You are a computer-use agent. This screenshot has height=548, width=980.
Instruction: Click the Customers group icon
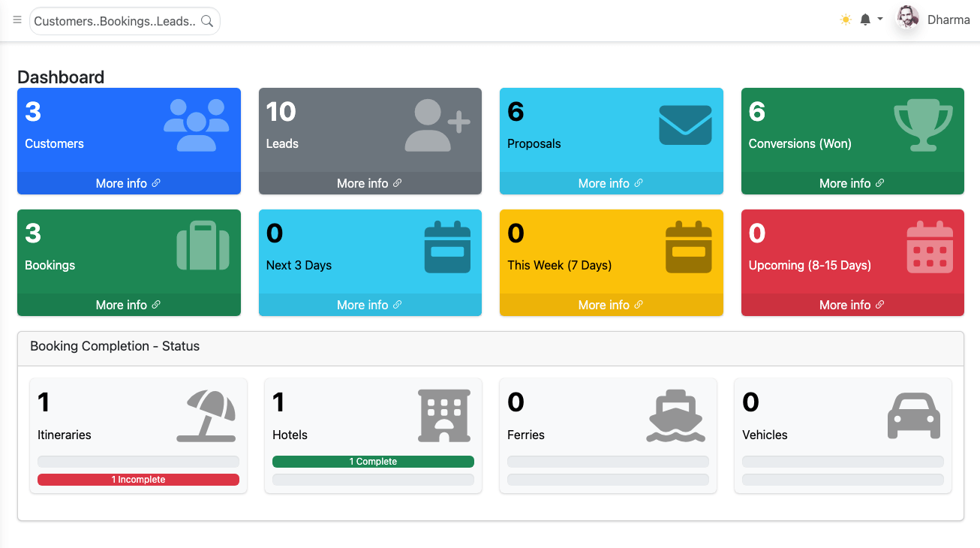click(x=196, y=124)
